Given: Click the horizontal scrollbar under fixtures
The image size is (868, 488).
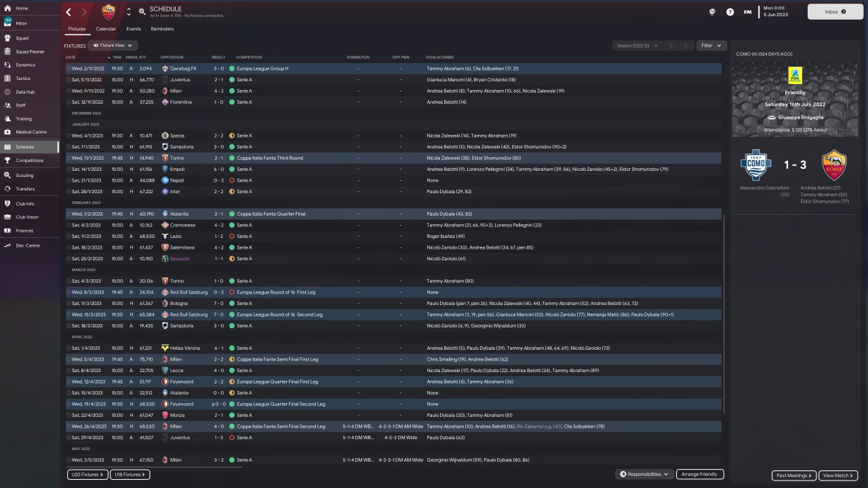Looking at the screenshot, I should click(x=153, y=466).
